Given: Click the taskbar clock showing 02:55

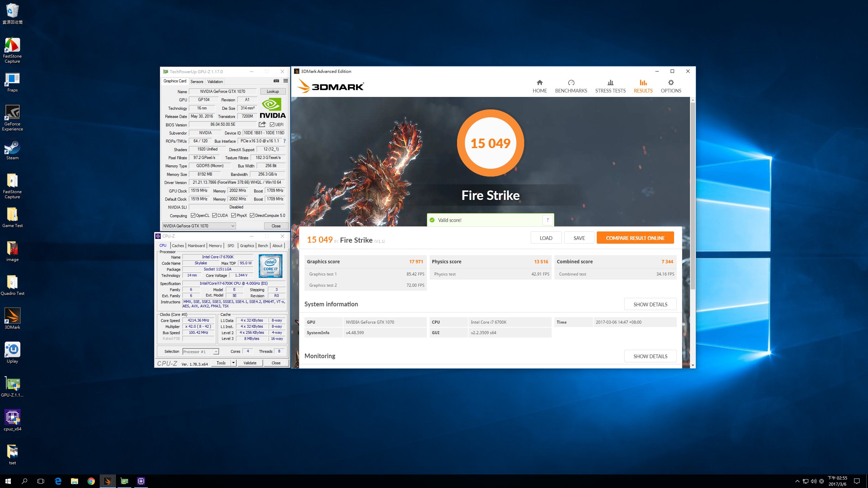Looking at the screenshot, I should coord(837,481).
